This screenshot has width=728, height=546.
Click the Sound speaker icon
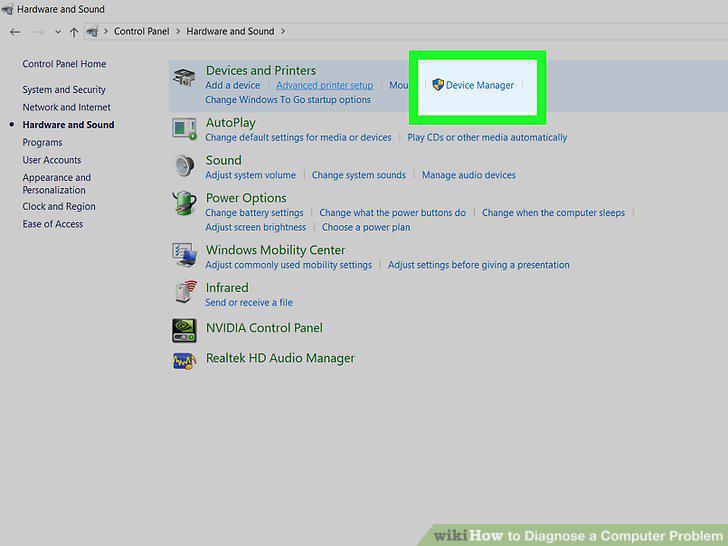click(x=184, y=166)
